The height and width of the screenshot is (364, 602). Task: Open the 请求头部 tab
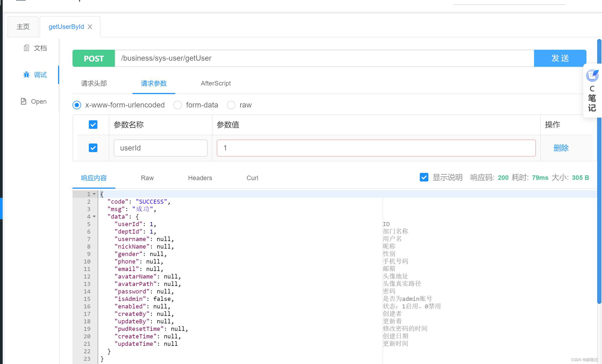tap(94, 83)
